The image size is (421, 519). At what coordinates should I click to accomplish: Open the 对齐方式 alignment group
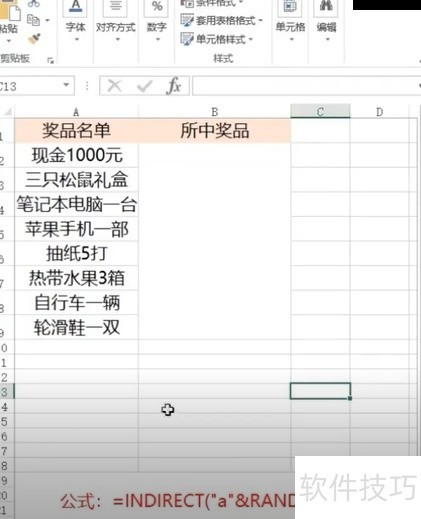pyautogui.click(x=116, y=21)
